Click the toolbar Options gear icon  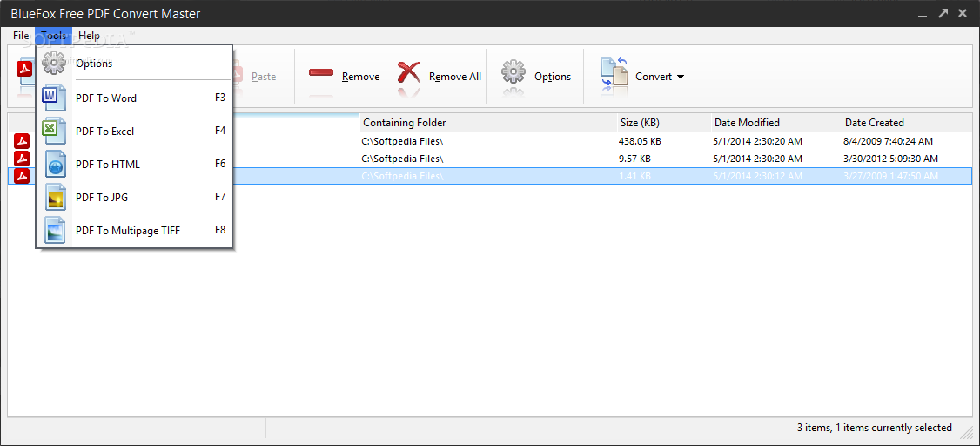coord(513,72)
